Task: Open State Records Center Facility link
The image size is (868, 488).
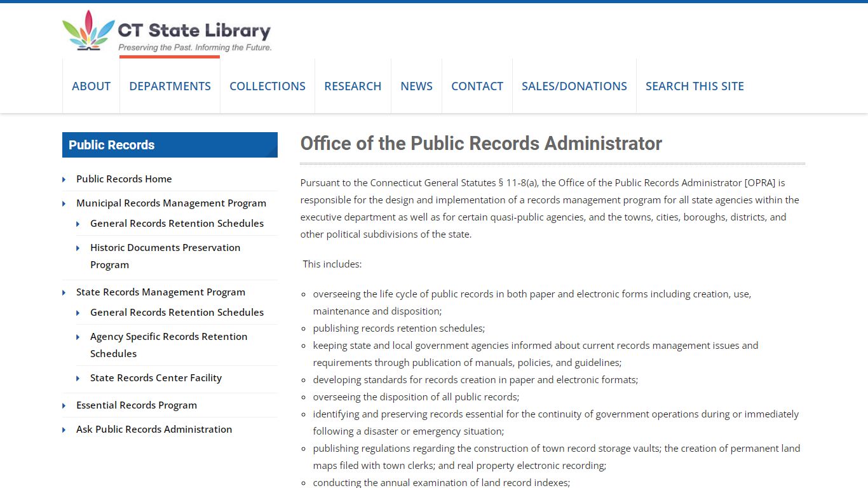Action: pos(156,378)
